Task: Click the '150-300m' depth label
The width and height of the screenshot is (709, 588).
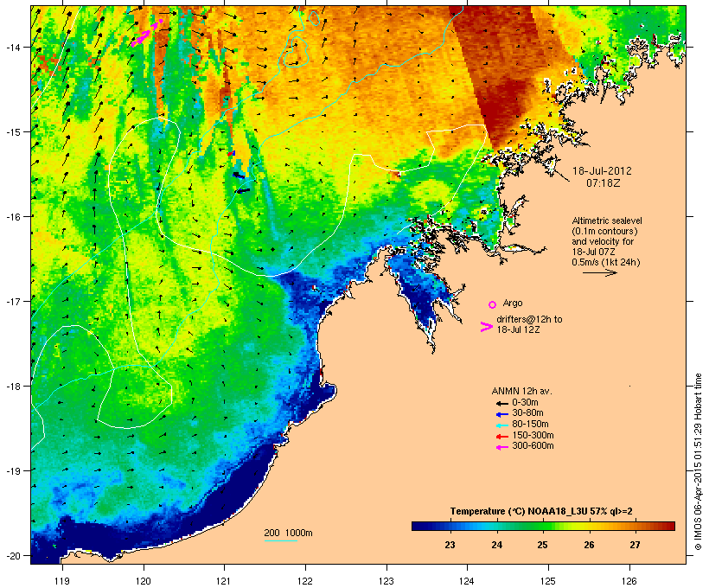Action: [x=533, y=436]
